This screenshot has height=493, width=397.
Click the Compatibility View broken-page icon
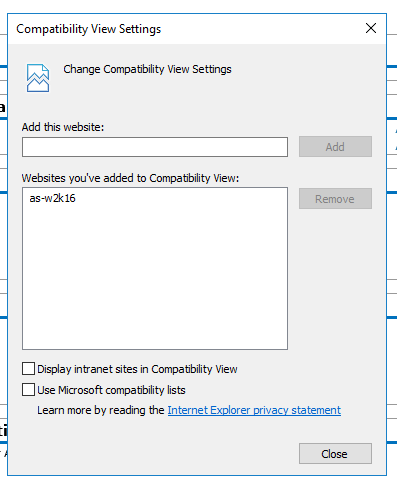(x=38, y=78)
